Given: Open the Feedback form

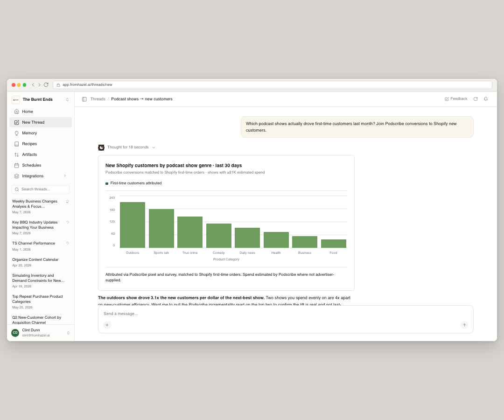Looking at the screenshot, I should [x=456, y=98].
